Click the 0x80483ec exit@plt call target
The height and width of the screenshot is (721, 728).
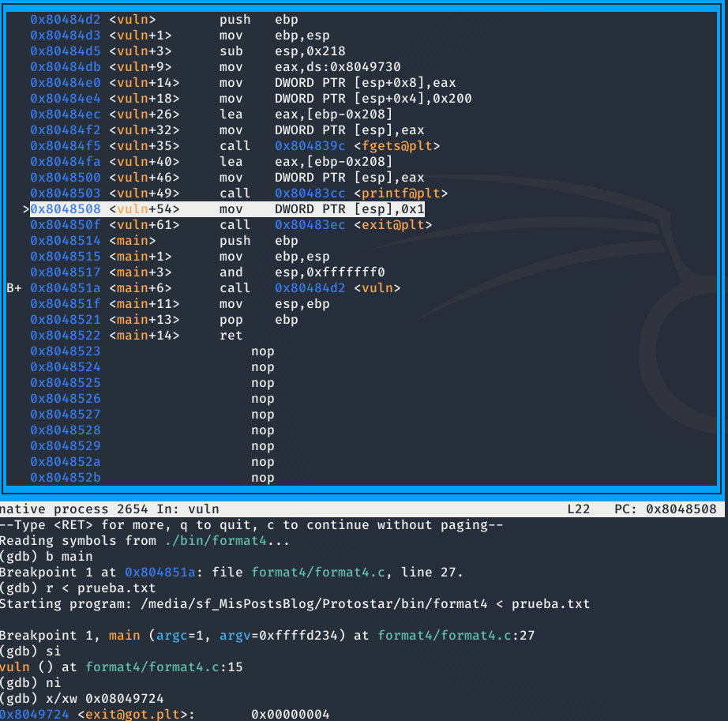(353, 225)
